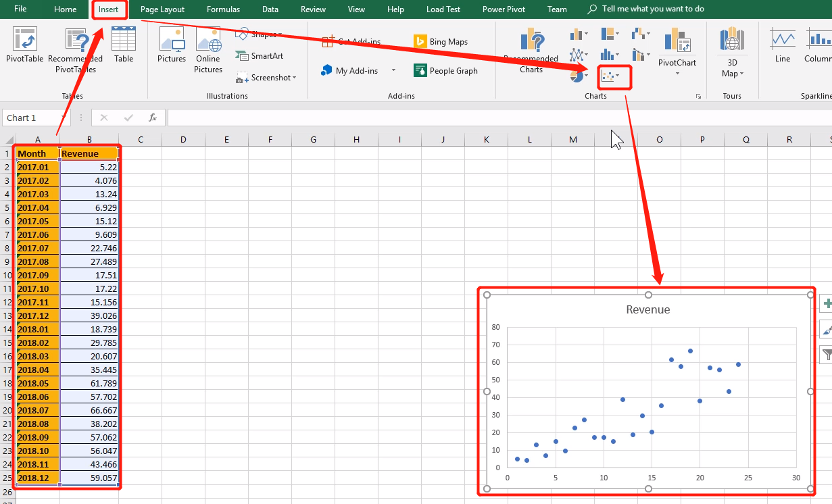The image size is (832, 504).
Task: Click the PivotTable icon
Action: pos(25,39)
